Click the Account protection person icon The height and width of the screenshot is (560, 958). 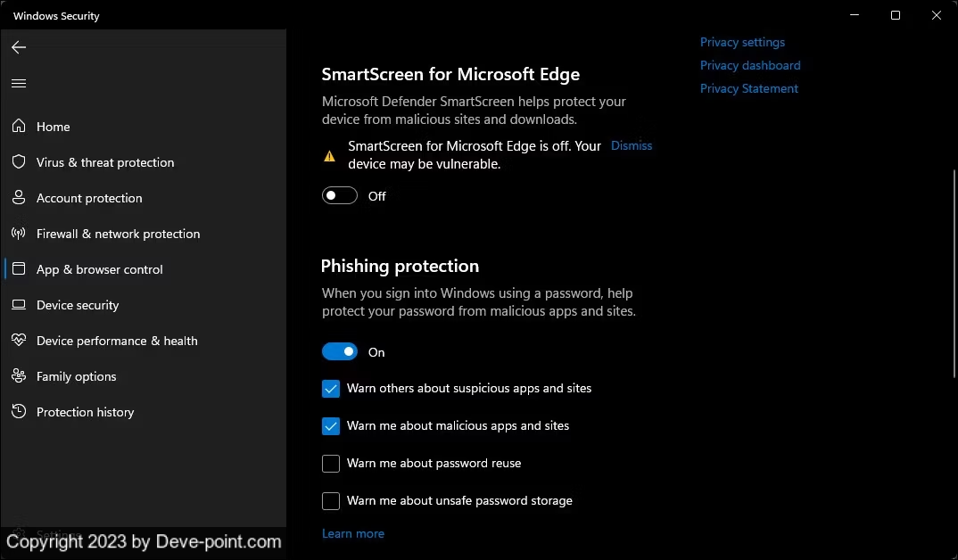tap(19, 197)
